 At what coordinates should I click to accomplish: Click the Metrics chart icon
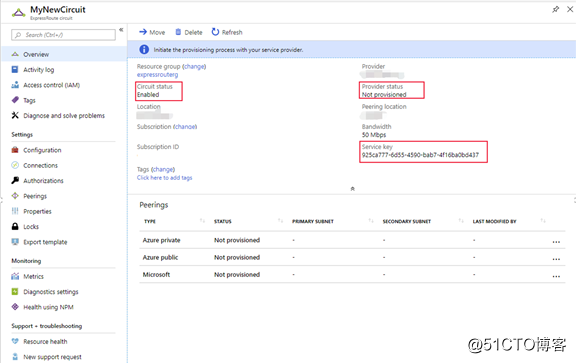point(15,276)
